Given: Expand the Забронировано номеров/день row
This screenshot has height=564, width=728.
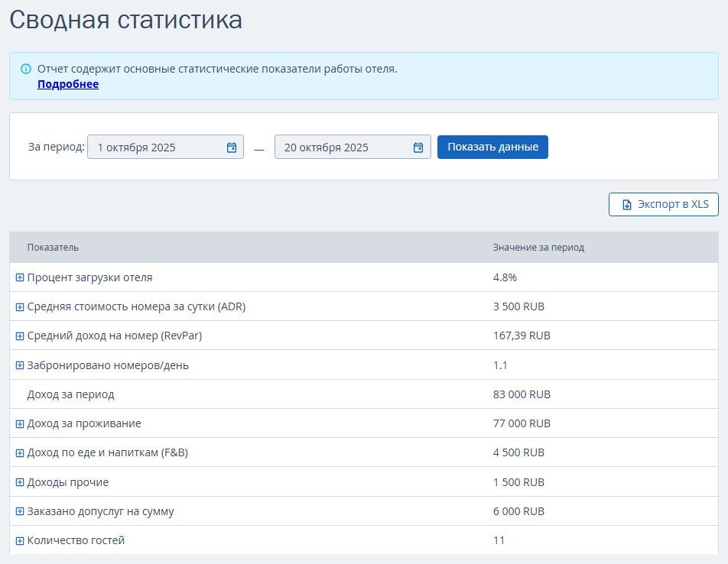Looking at the screenshot, I should click(x=20, y=365).
